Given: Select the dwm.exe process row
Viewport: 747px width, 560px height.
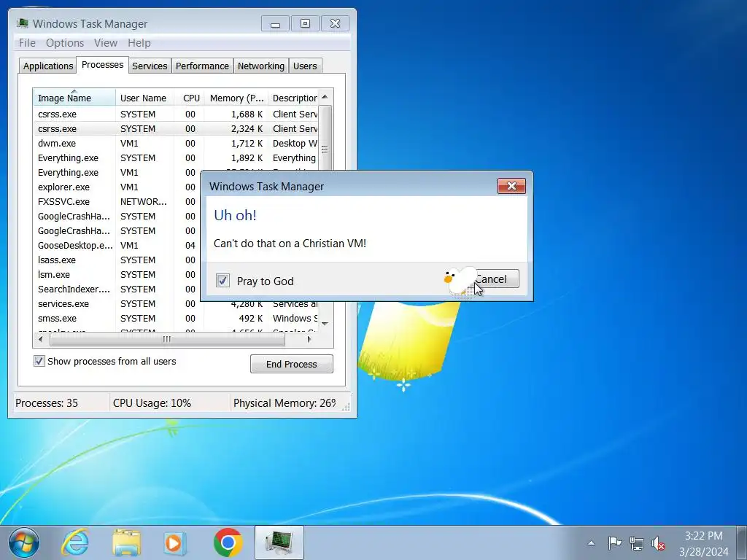Looking at the screenshot, I should (x=175, y=144).
